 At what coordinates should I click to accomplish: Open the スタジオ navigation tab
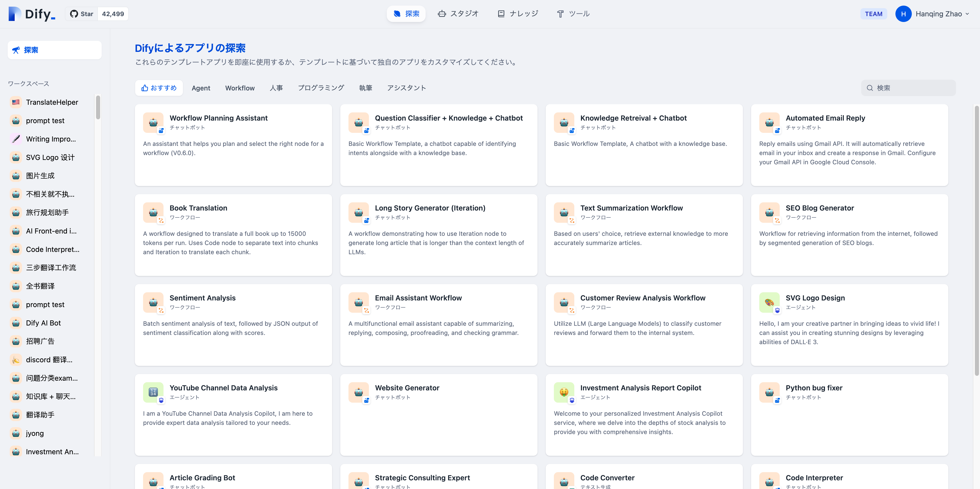coord(458,14)
